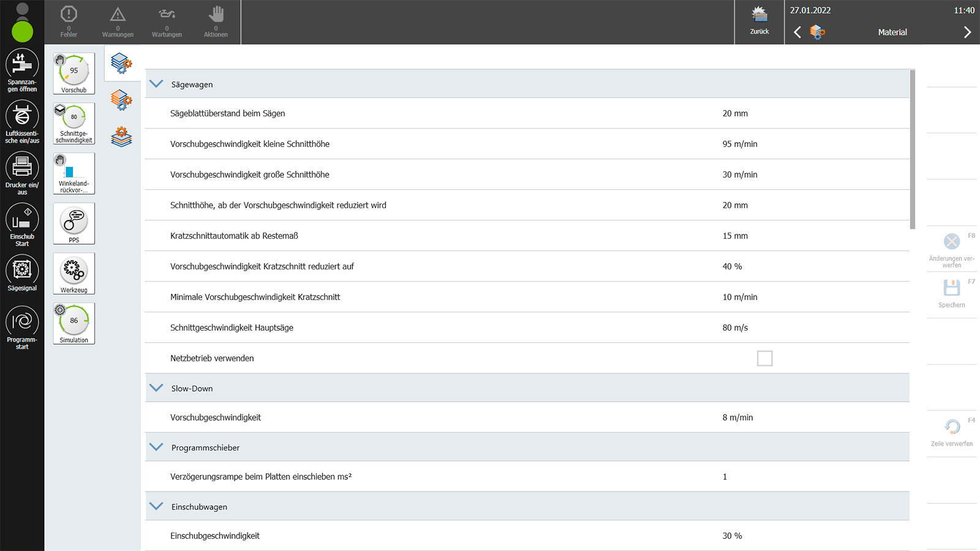Open the PPS tile
Screen dimensions: 980x551
[x=74, y=223]
